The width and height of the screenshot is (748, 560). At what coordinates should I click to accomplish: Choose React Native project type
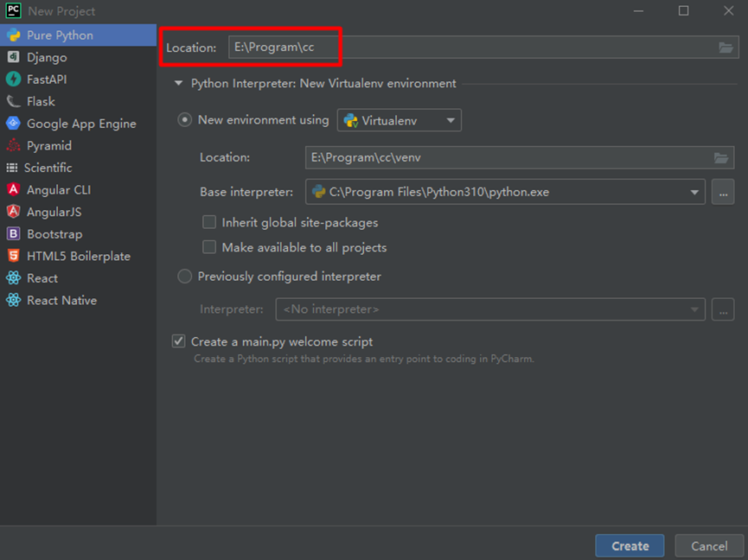[78, 300]
